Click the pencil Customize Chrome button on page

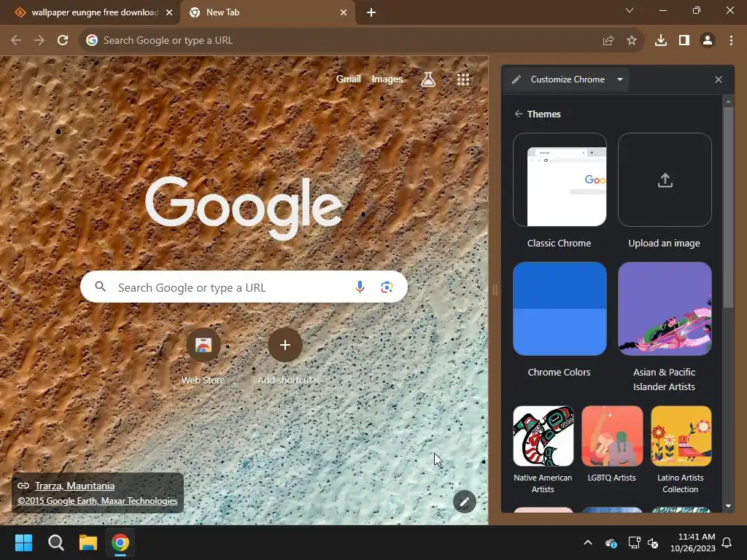[x=465, y=501]
